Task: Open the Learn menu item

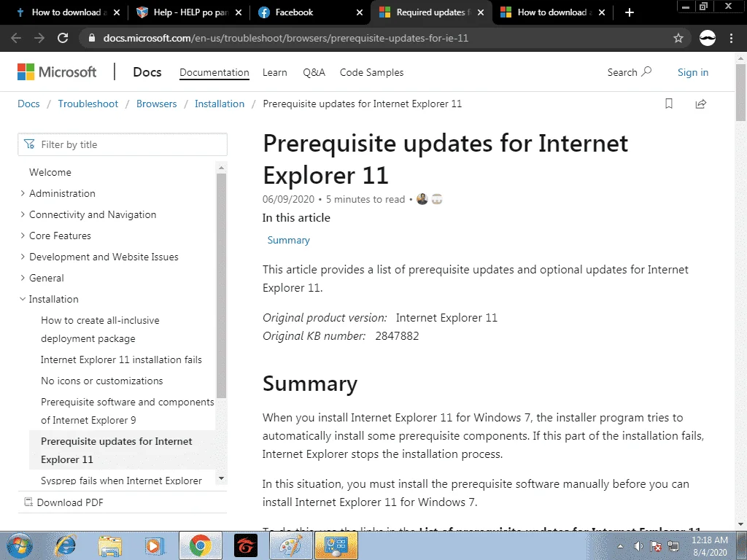Action: [275, 72]
